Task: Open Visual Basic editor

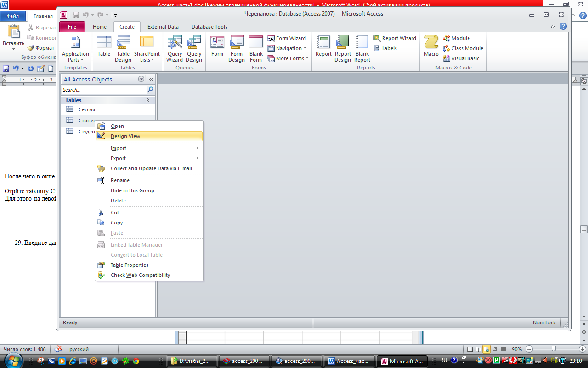Action: [461, 58]
